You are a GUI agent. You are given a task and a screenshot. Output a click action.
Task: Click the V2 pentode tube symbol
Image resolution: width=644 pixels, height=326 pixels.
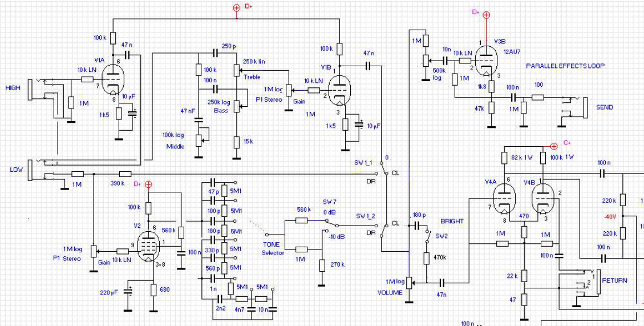(x=150, y=247)
